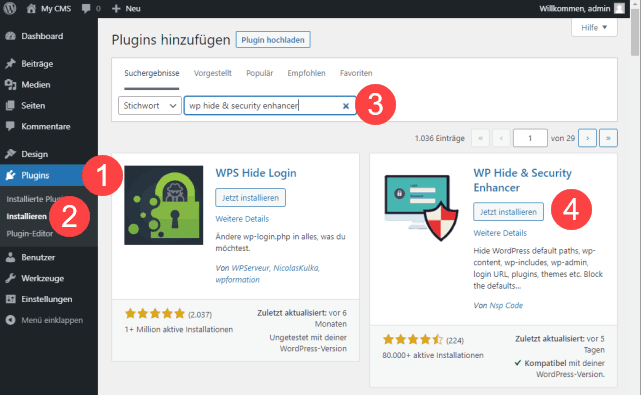
Task: Click the home icon beside My CMS
Action: (31, 8)
